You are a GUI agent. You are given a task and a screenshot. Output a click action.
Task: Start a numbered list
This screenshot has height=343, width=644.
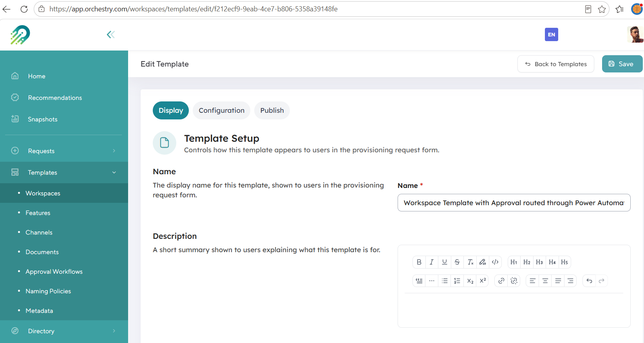pos(457,281)
